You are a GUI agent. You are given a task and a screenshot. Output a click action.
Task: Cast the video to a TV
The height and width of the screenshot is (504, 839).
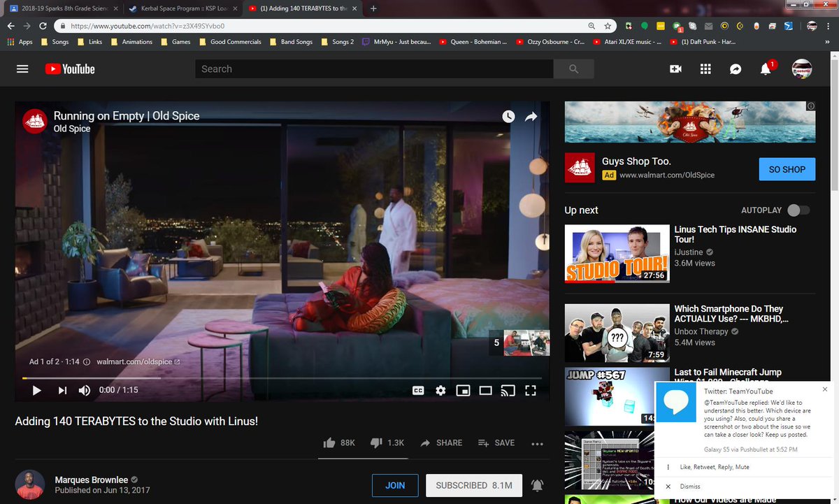pyautogui.click(x=508, y=390)
